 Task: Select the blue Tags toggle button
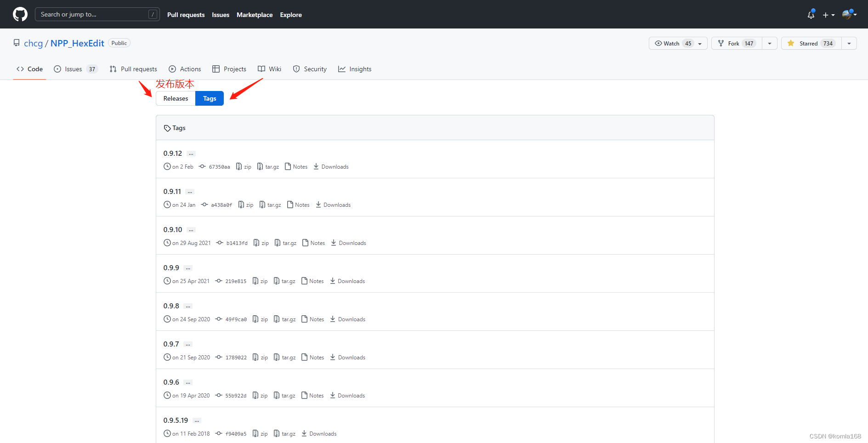pos(210,98)
